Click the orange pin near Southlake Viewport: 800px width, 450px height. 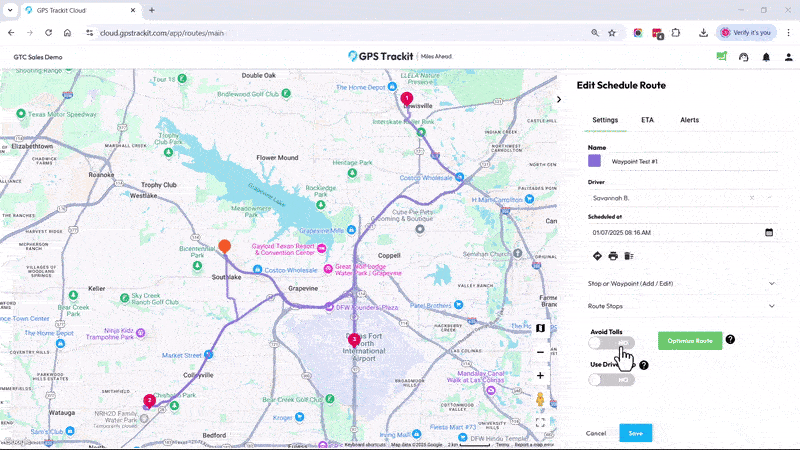[x=224, y=246]
